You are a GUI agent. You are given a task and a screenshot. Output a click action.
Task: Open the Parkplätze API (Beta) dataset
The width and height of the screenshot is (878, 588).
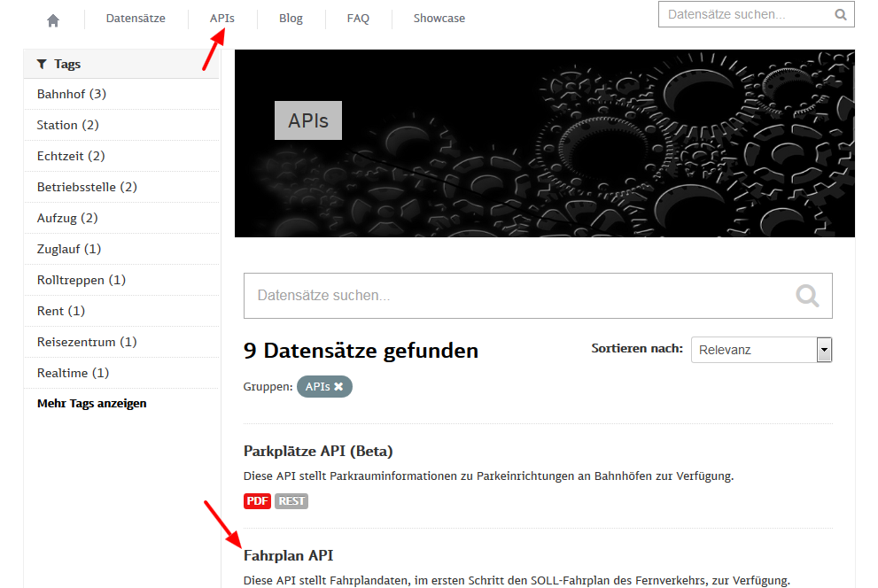pyautogui.click(x=317, y=451)
